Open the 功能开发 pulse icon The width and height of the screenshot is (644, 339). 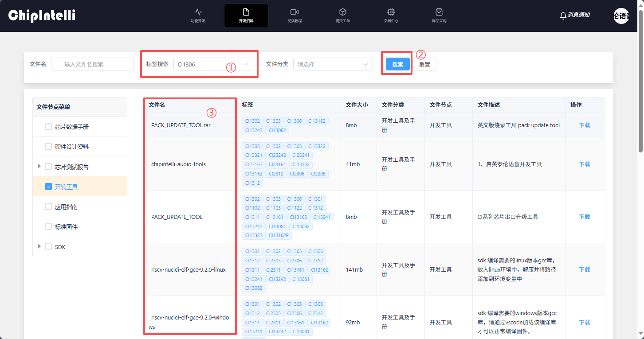coord(198,12)
